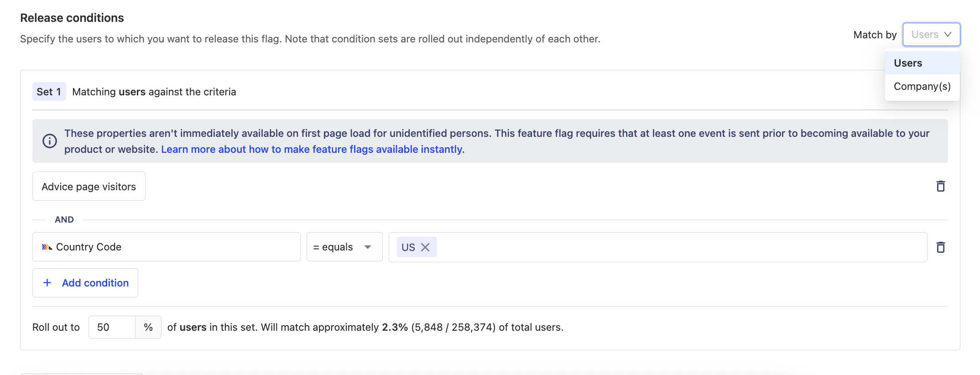Click the Country Code property icon
The width and height of the screenshot is (980, 375).
pyautogui.click(x=47, y=247)
